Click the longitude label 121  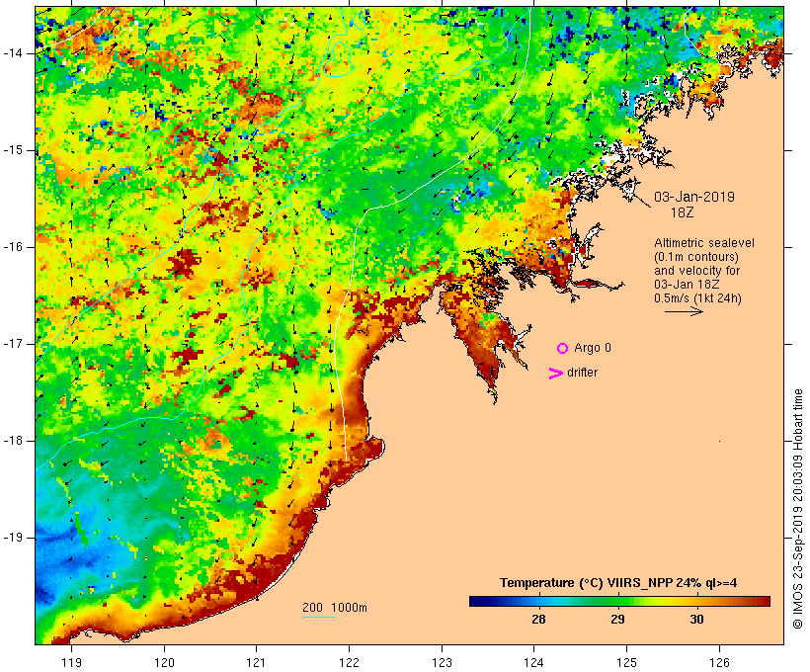pyautogui.click(x=256, y=662)
